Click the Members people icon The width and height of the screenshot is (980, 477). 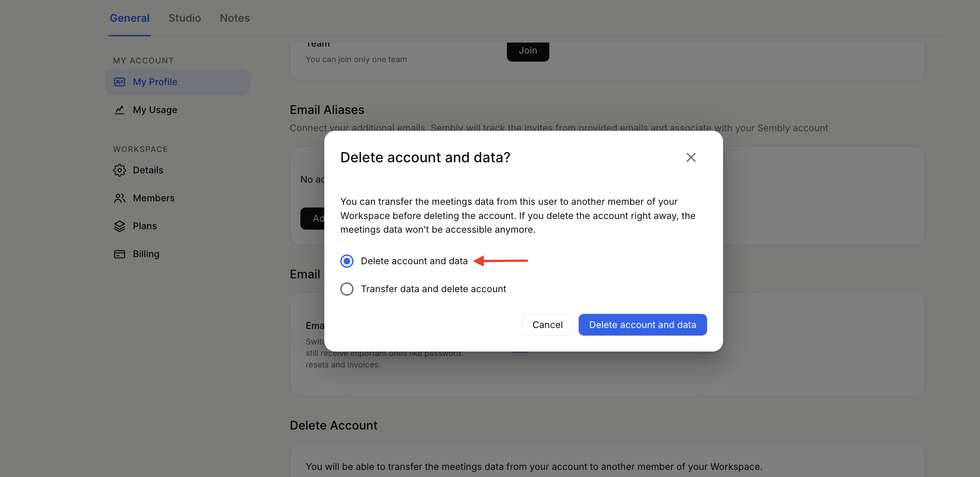tap(120, 198)
